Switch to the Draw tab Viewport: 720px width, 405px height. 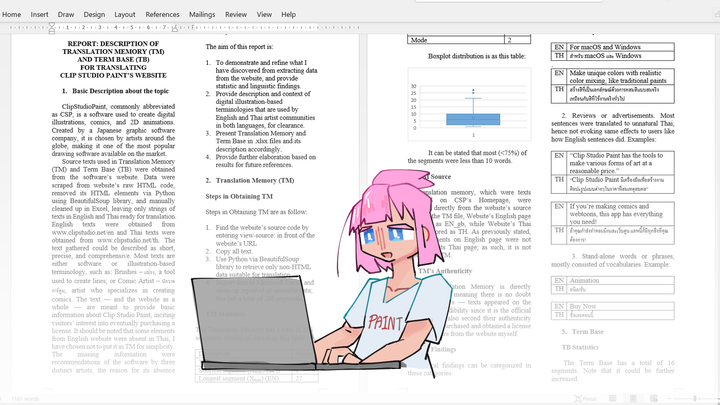click(66, 14)
